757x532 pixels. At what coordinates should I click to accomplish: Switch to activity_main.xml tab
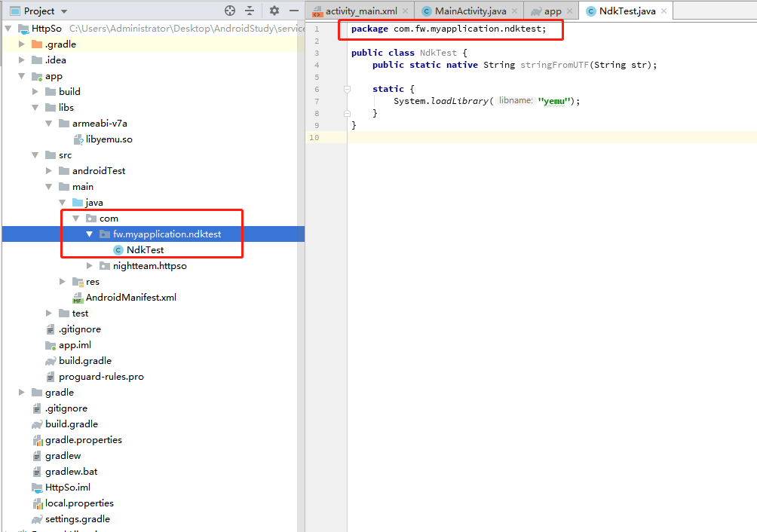pos(361,11)
